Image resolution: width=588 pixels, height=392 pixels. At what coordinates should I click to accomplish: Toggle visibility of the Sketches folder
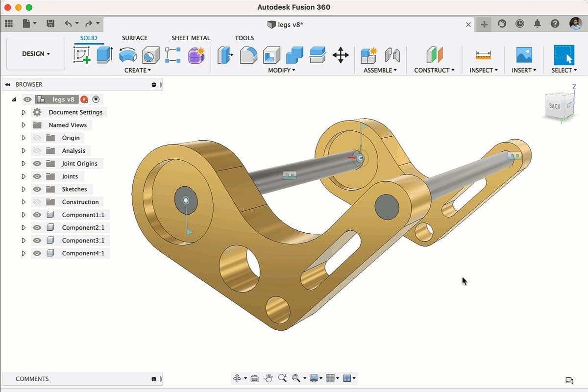click(x=37, y=189)
